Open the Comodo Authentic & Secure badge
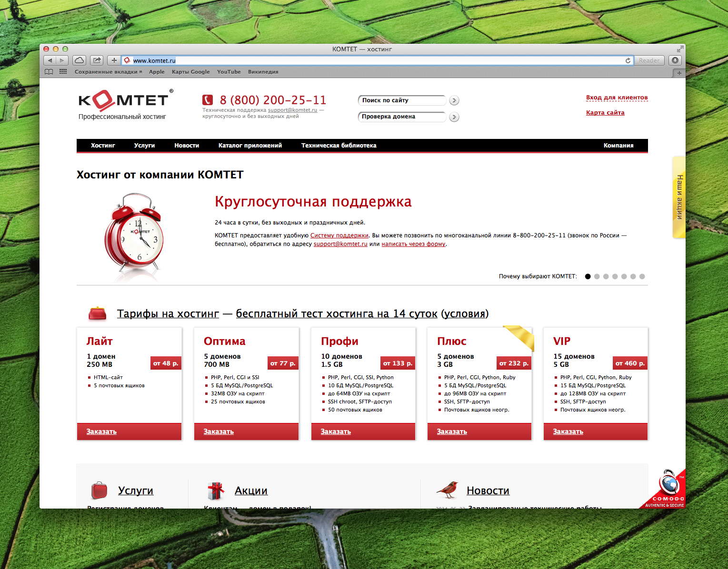Image resolution: width=728 pixels, height=569 pixels. click(665, 491)
